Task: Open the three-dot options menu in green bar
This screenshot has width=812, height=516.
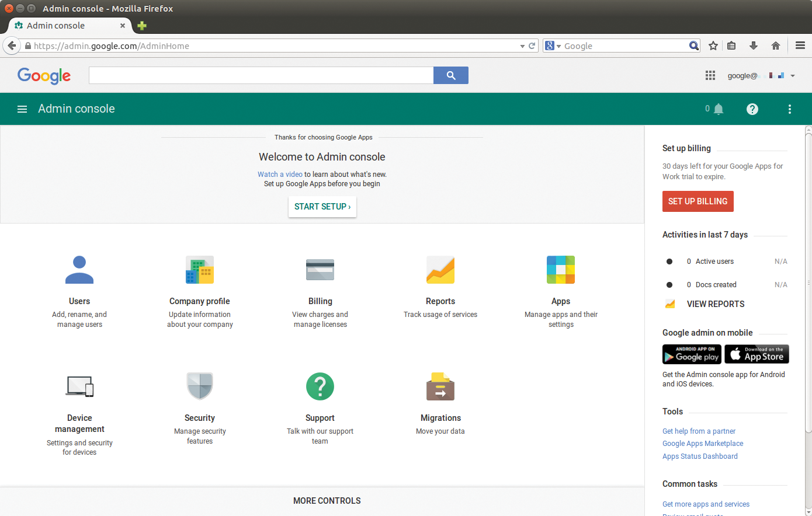Action: (790, 109)
